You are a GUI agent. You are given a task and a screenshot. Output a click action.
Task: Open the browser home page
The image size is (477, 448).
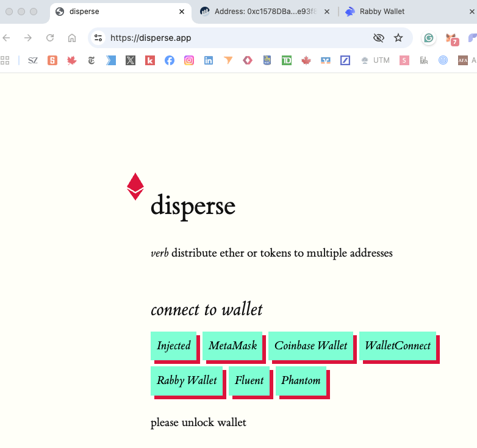pos(72,38)
